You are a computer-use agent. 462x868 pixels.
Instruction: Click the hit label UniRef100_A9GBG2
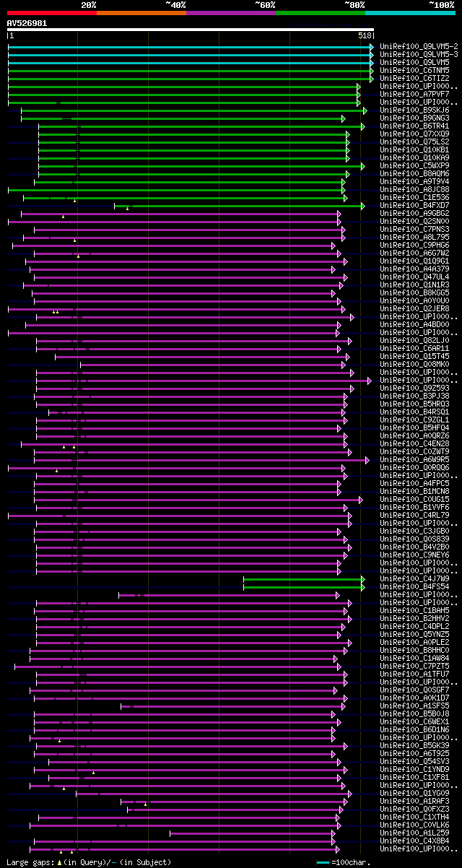(x=415, y=213)
